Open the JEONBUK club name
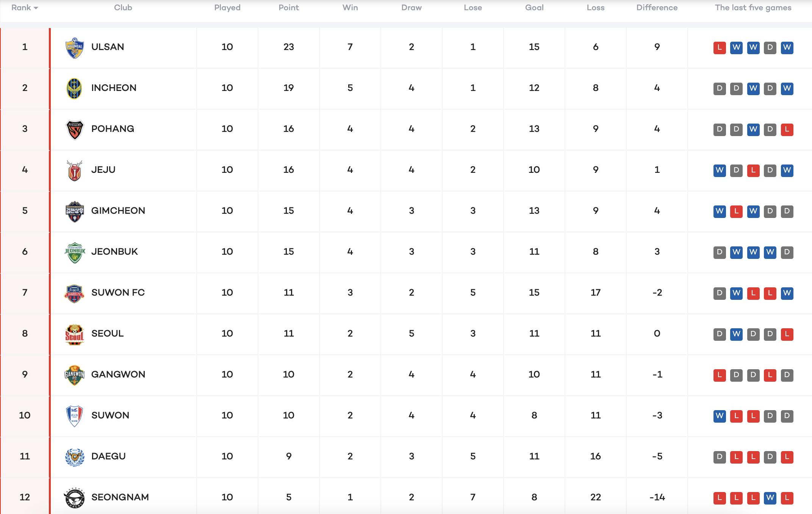The width and height of the screenshot is (812, 514). [114, 252]
